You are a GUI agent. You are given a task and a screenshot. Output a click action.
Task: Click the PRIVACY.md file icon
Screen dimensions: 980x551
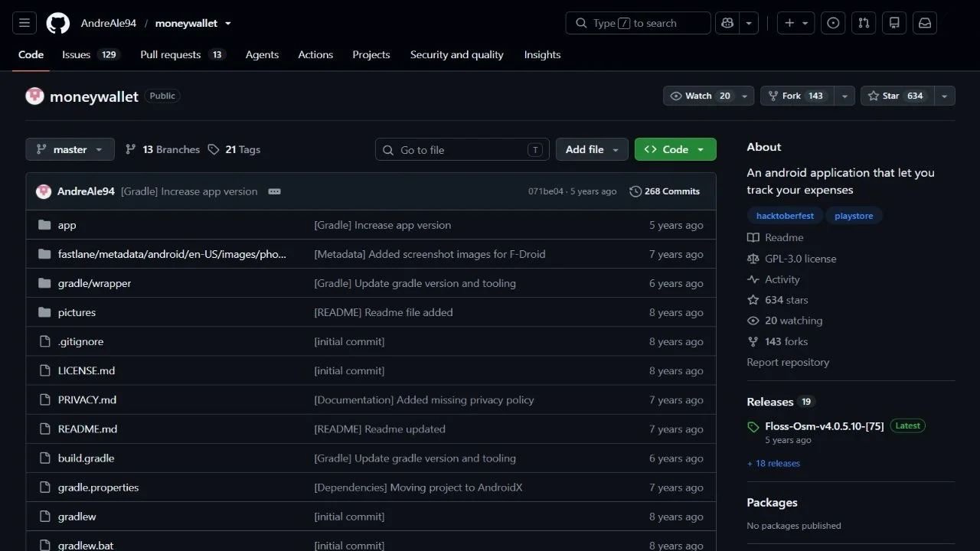44,399
